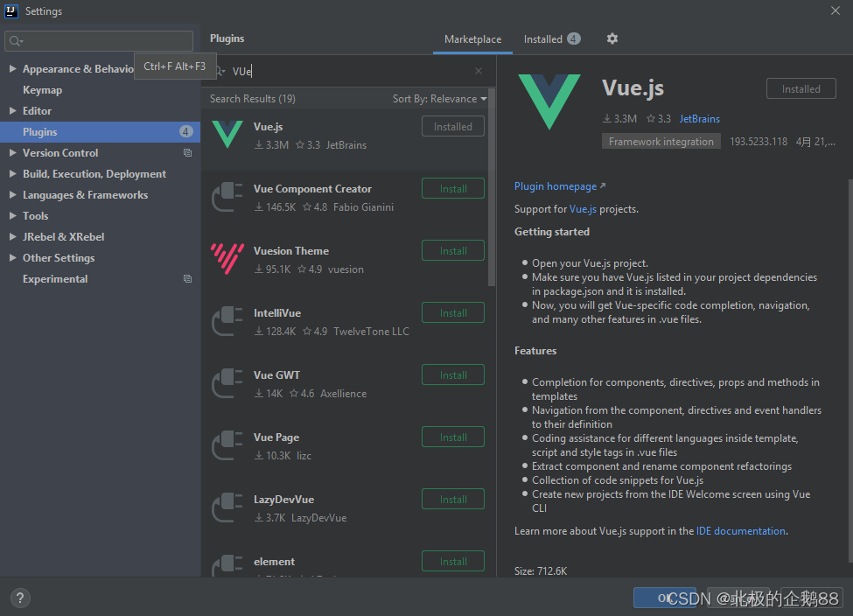Install the Vue Page plugin

[x=453, y=437]
